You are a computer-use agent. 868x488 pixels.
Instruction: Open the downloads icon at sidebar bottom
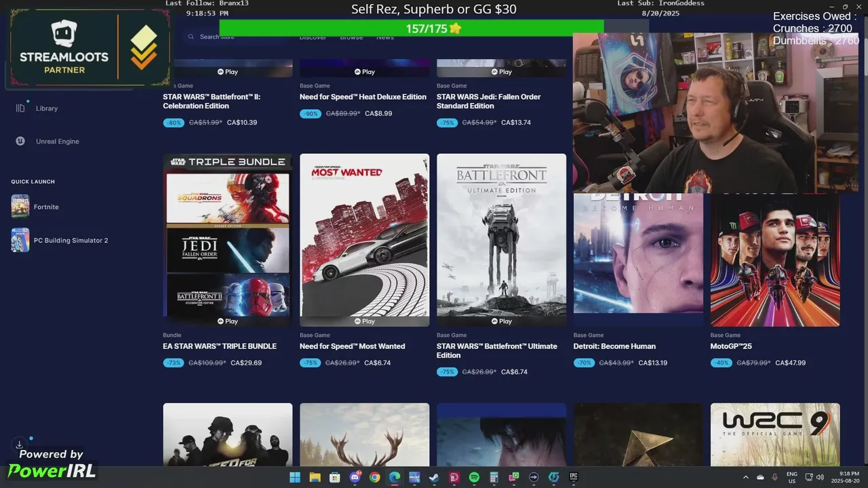pos(20,445)
